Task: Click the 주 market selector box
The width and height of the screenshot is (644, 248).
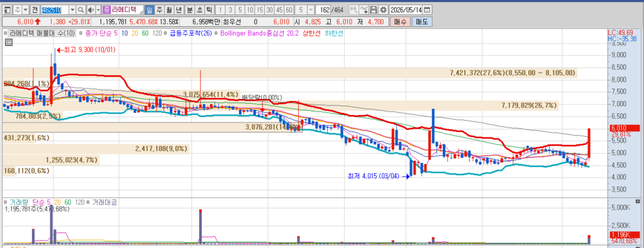Action: [x=18, y=10]
